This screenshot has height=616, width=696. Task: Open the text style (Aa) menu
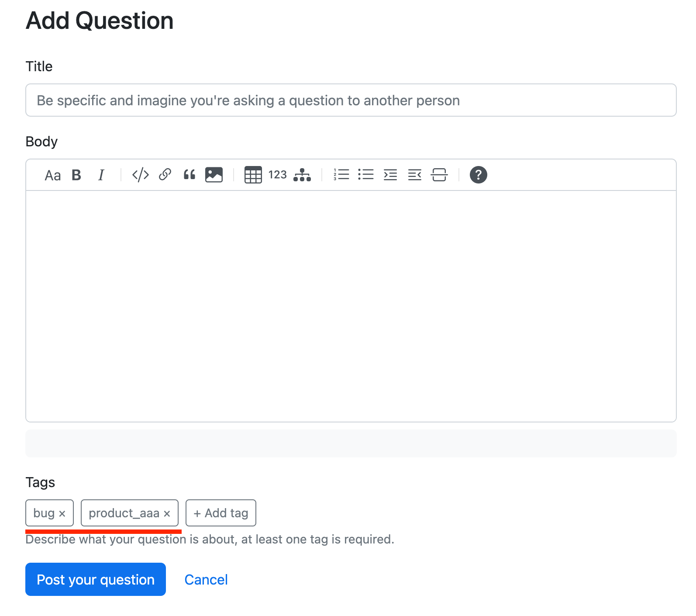pyautogui.click(x=53, y=175)
